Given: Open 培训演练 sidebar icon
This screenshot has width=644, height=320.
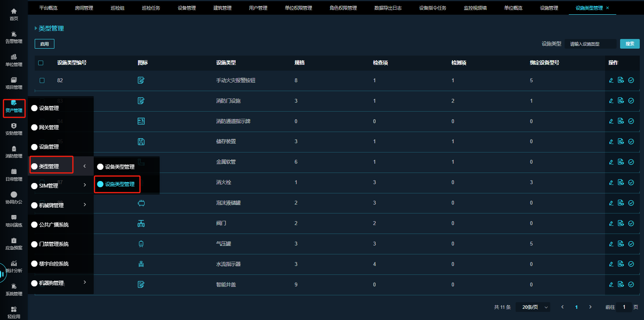Looking at the screenshot, I should coord(14,221).
